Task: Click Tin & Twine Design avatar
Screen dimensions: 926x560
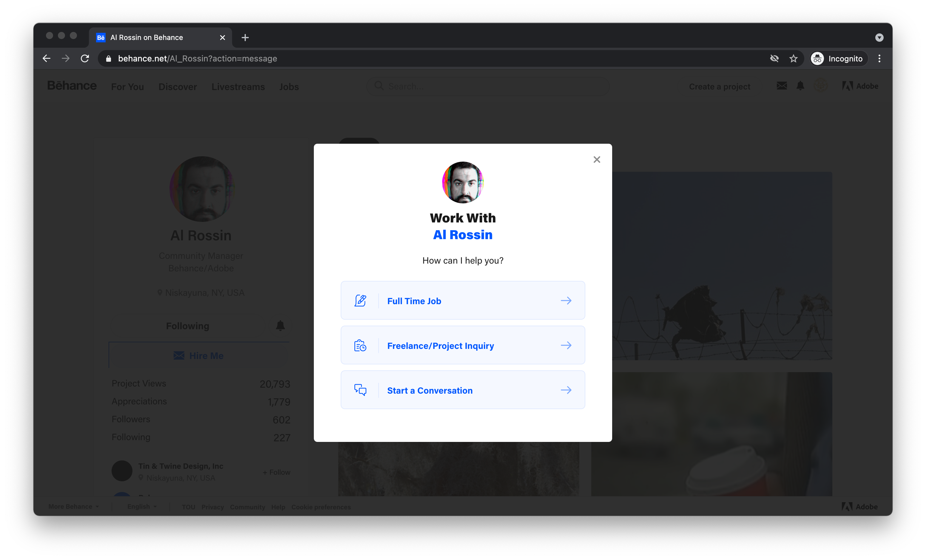Action: pyautogui.click(x=122, y=471)
